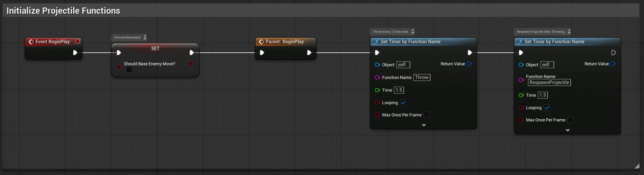Uncheck Looping on the RespawnProjectile timer node

547,108
